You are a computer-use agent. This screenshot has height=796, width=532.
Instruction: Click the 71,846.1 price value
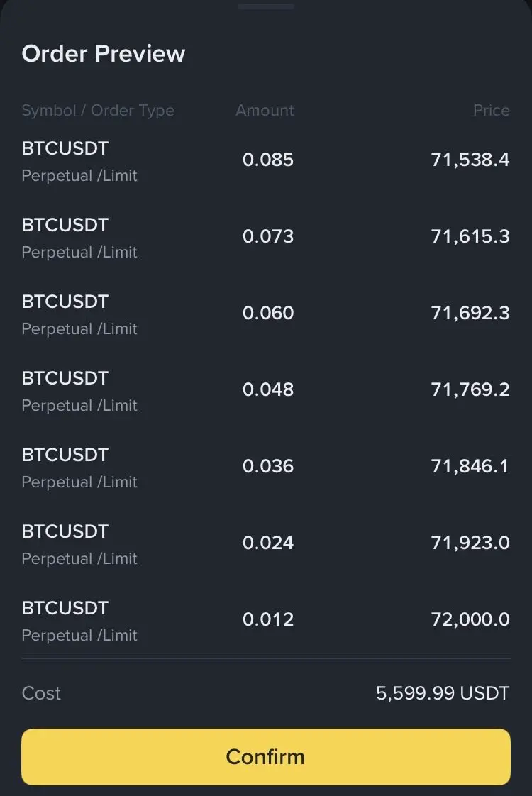point(470,466)
